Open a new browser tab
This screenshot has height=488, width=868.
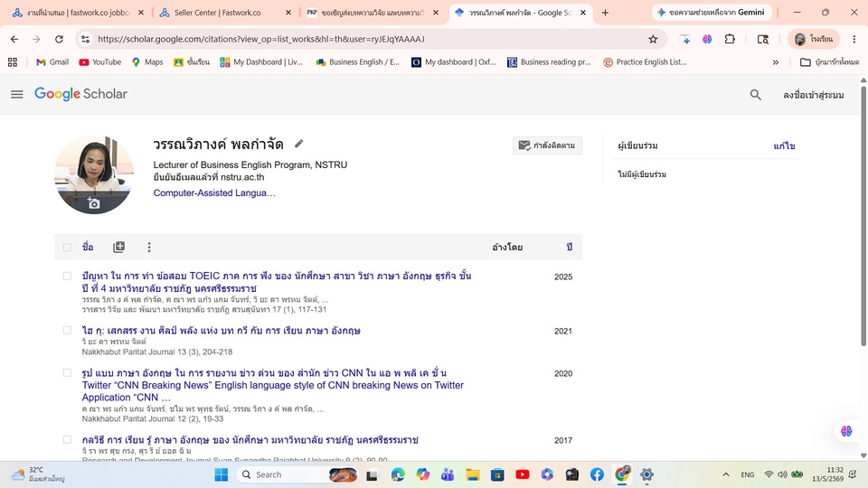605,12
